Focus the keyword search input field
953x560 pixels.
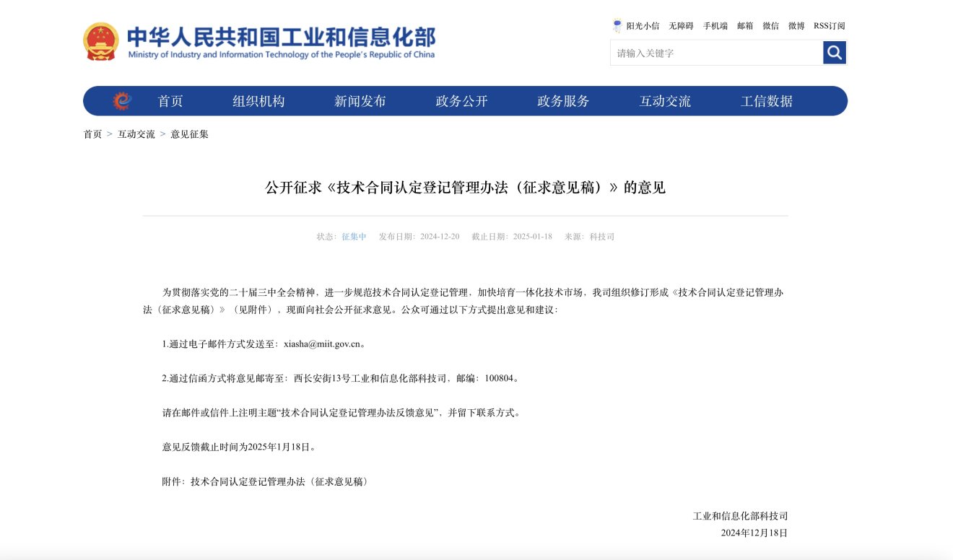click(716, 53)
